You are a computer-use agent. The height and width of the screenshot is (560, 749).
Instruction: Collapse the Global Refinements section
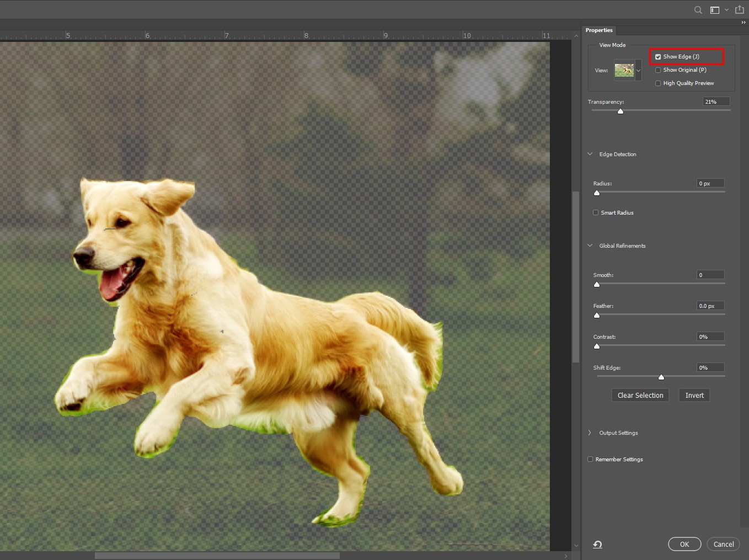(x=590, y=246)
